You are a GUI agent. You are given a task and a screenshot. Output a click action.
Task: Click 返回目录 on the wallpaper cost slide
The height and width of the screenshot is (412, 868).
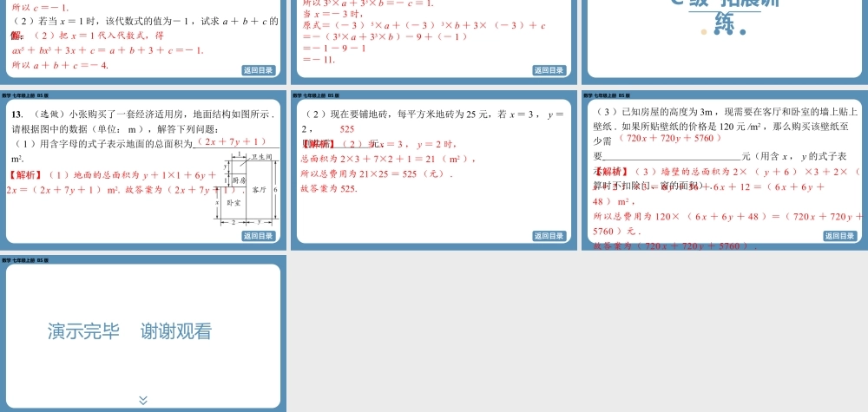(839, 236)
